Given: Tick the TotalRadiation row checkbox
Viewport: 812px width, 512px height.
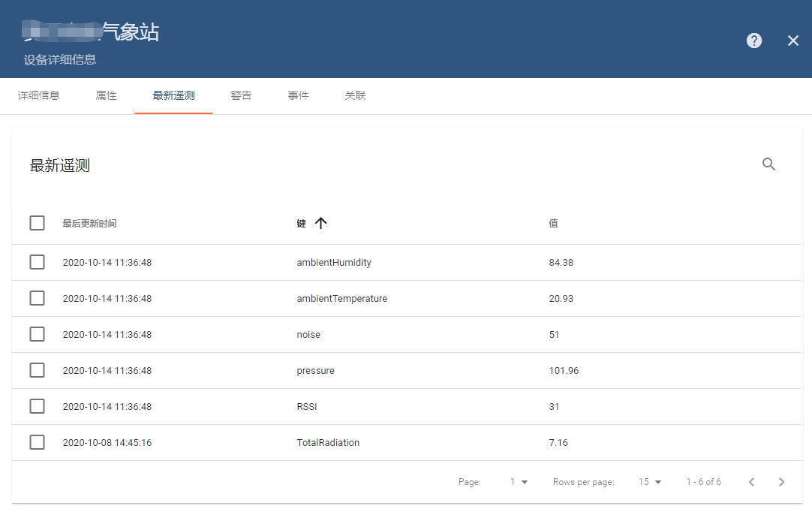Looking at the screenshot, I should click(x=37, y=442).
